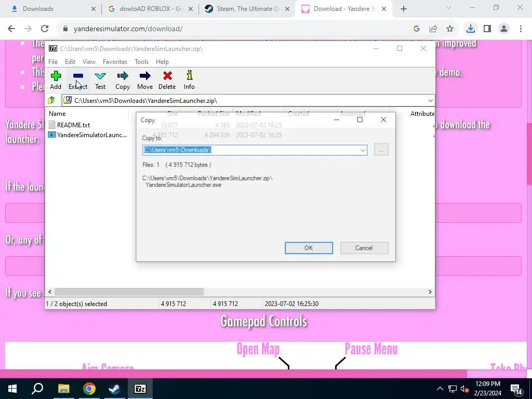Image resolution: width=532 pixels, height=399 pixels.
Task: Open the notification center icon
Action: (516, 389)
